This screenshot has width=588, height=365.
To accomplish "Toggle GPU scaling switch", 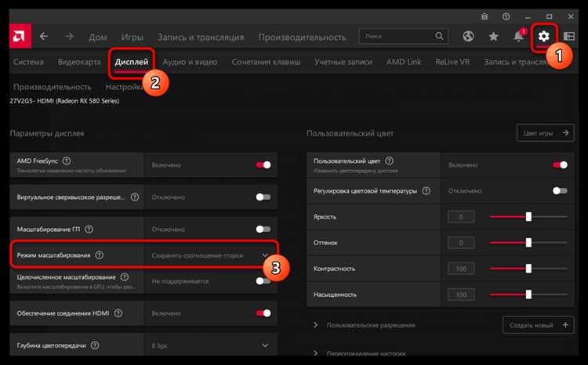I will tap(263, 229).
